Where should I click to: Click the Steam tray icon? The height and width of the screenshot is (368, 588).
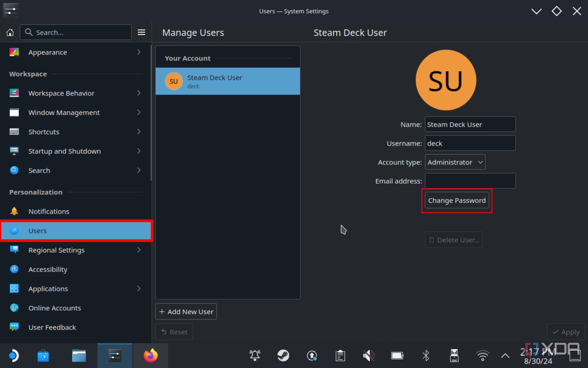tap(283, 355)
